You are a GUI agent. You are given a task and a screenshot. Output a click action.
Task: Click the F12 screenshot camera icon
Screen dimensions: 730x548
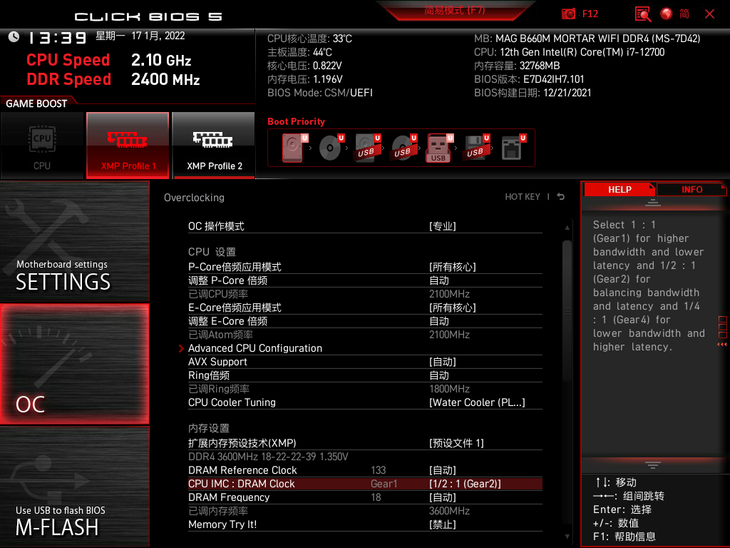[x=569, y=14]
